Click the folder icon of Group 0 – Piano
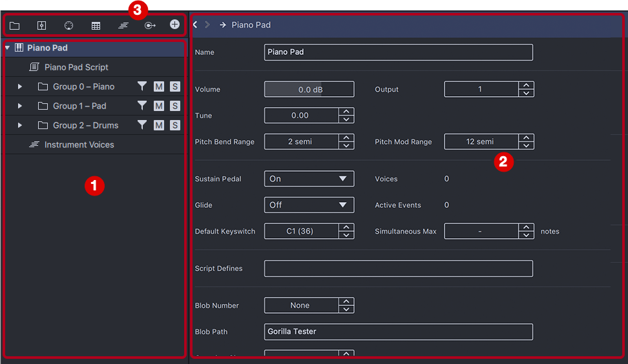Image resolution: width=628 pixels, height=364 pixels. 43,86
